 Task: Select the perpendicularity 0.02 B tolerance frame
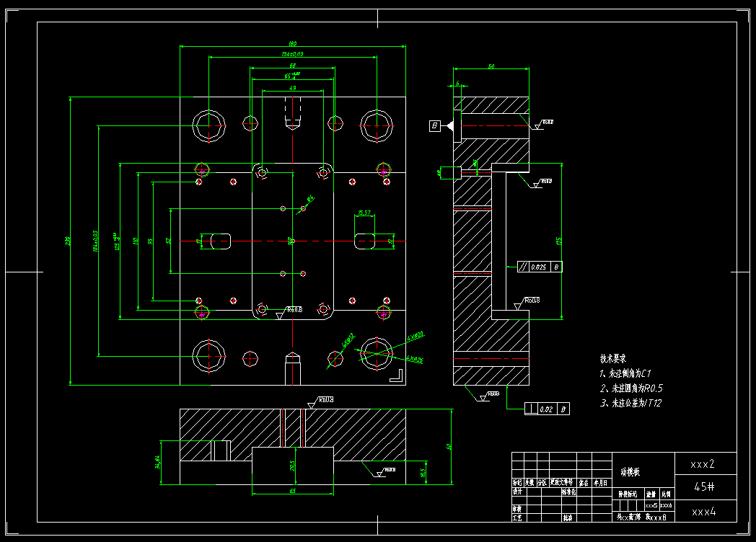tap(548, 409)
